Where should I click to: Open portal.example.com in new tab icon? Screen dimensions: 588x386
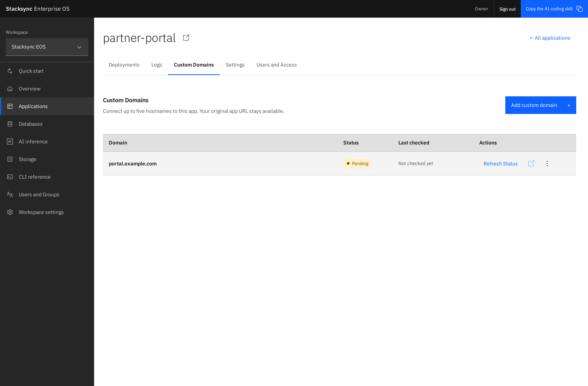tap(531, 163)
